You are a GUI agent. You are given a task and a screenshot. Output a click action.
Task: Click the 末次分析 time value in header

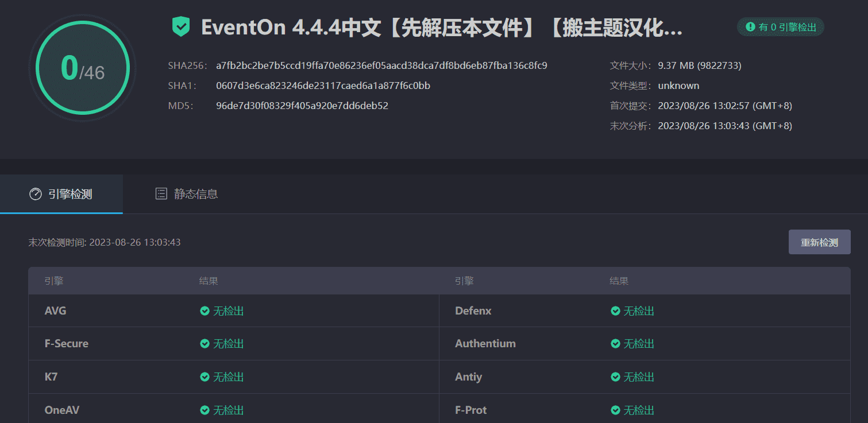point(725,126)
